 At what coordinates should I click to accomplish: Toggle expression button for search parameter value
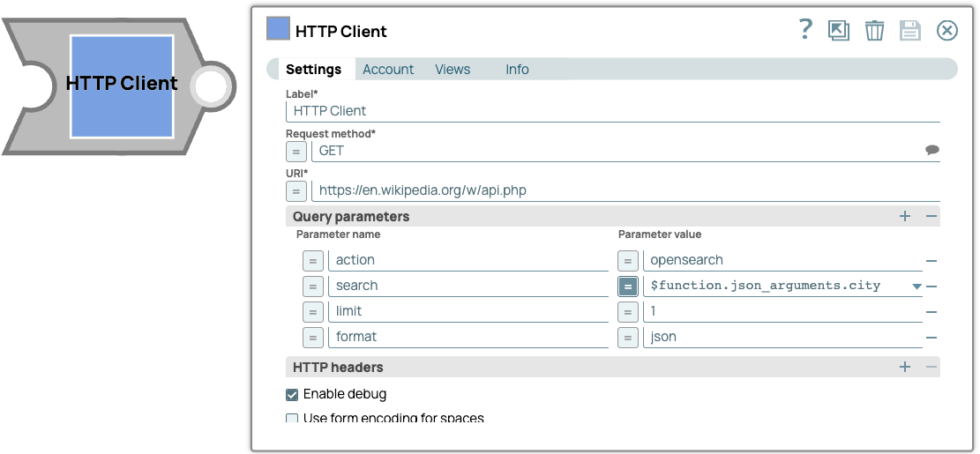pos(627,287)
